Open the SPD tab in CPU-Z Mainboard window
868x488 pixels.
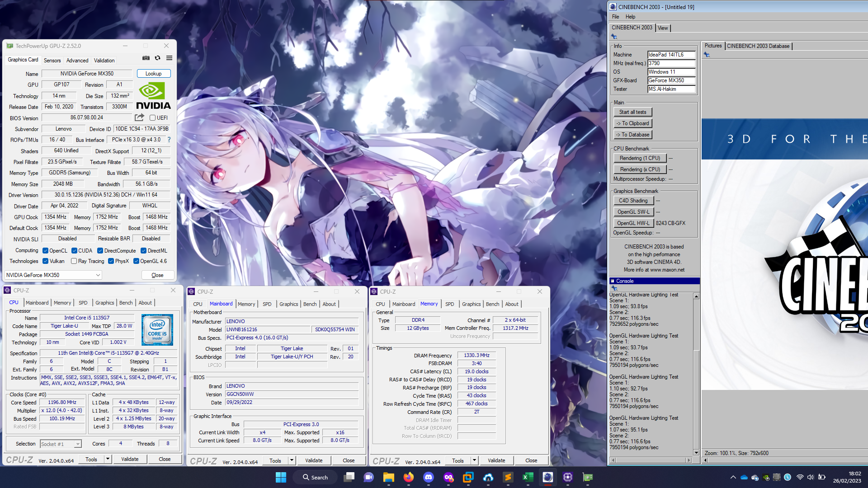267,304
